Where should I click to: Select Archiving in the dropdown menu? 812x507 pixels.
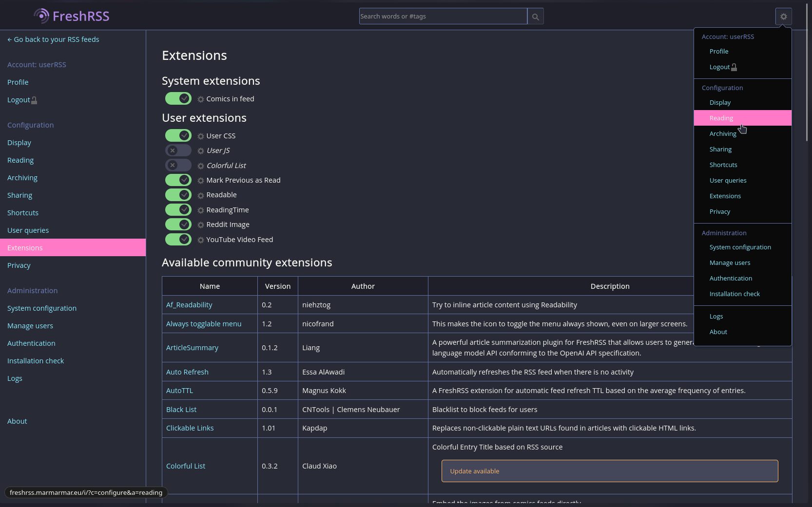[x=742, y=133]
